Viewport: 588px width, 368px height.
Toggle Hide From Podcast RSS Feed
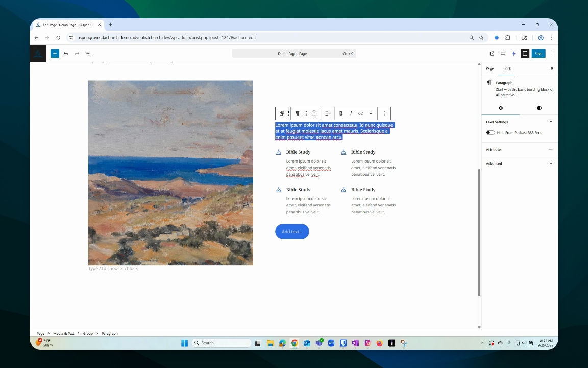pos(490,132)
